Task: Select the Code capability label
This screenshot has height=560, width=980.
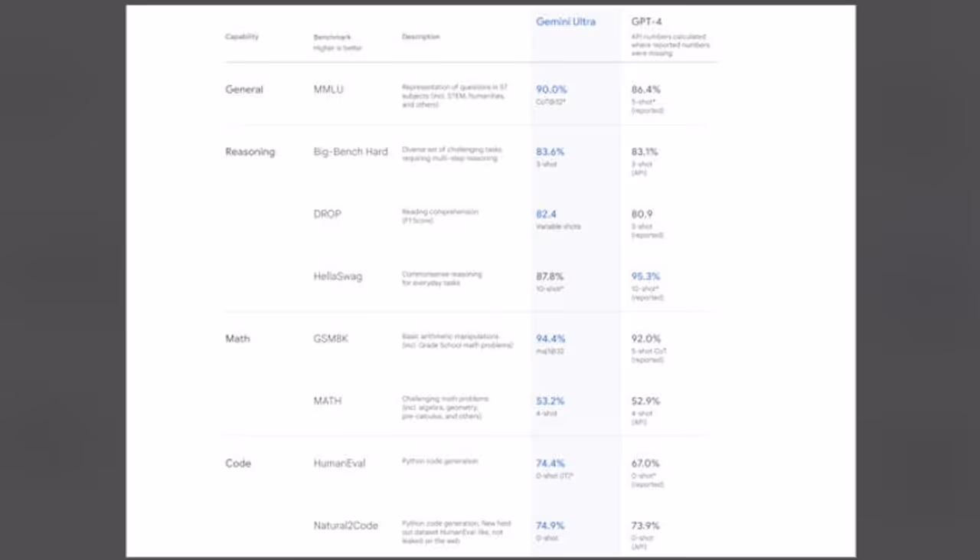Action: point(238,463)
